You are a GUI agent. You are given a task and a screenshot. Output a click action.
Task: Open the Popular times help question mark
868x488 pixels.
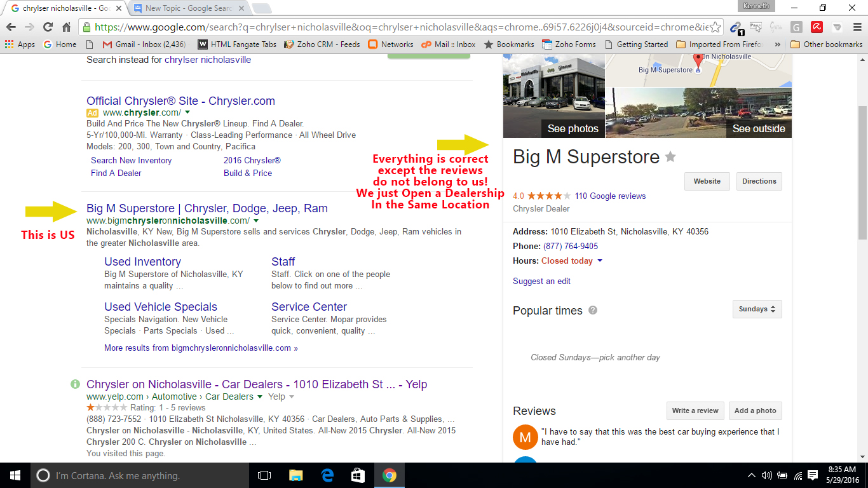pos(593,310)
